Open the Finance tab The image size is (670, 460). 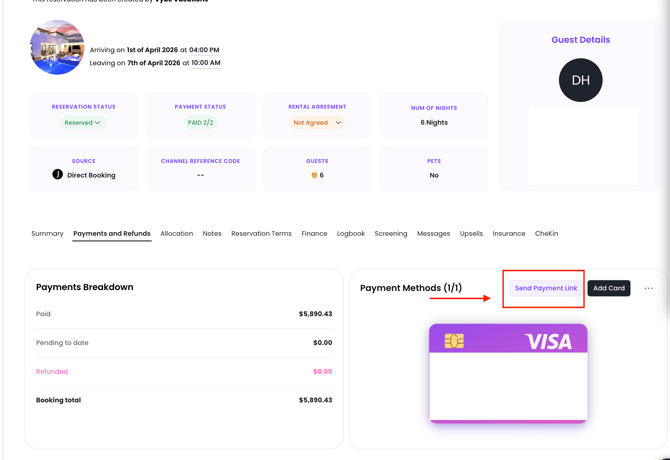(x=314, y=234)
